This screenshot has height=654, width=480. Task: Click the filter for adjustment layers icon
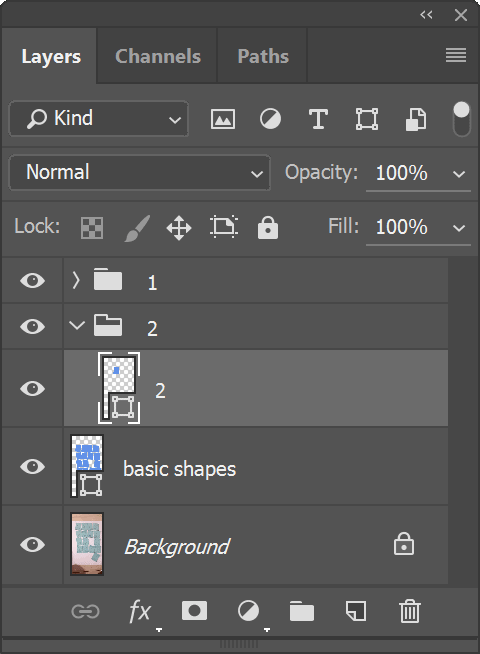click(270, 120)
